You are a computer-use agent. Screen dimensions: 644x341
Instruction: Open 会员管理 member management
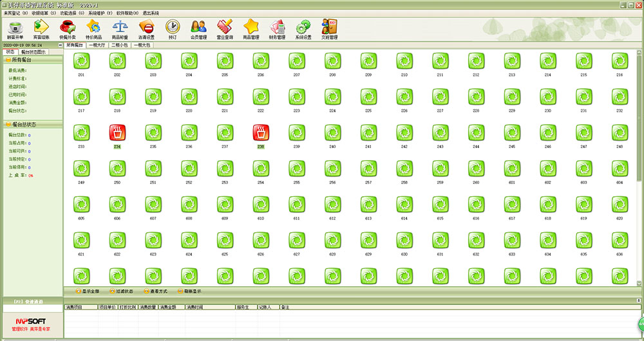(x=198, y=29)
